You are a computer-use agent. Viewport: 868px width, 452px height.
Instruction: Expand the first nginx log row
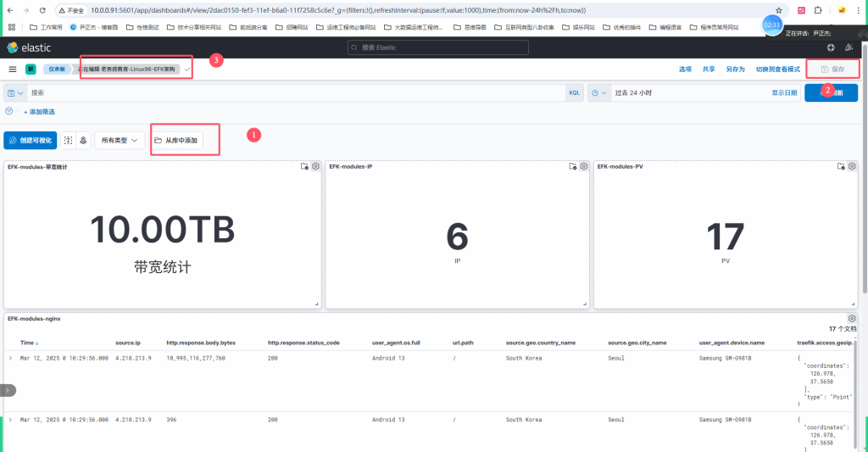pos(11,359)
